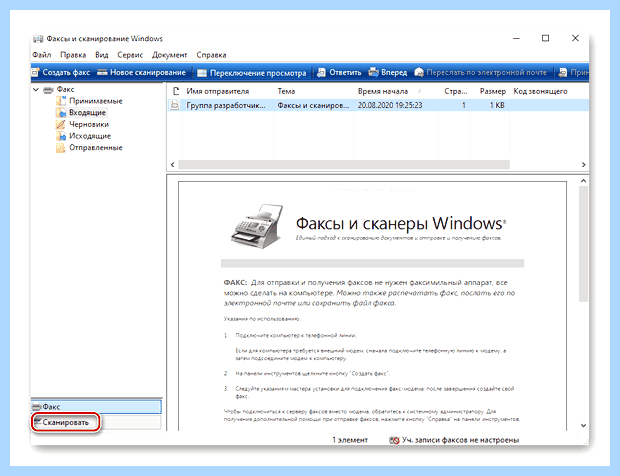Click the Черновики drafts folder icon
Screen dimensions: 620x476
(x=60, y=125)
